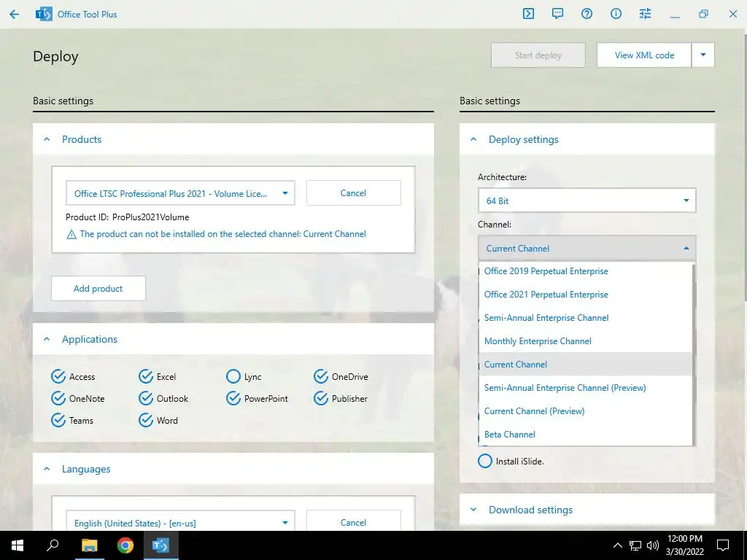Open the help question mark icon
The image size is (747, 560).
tap(587, 14)
